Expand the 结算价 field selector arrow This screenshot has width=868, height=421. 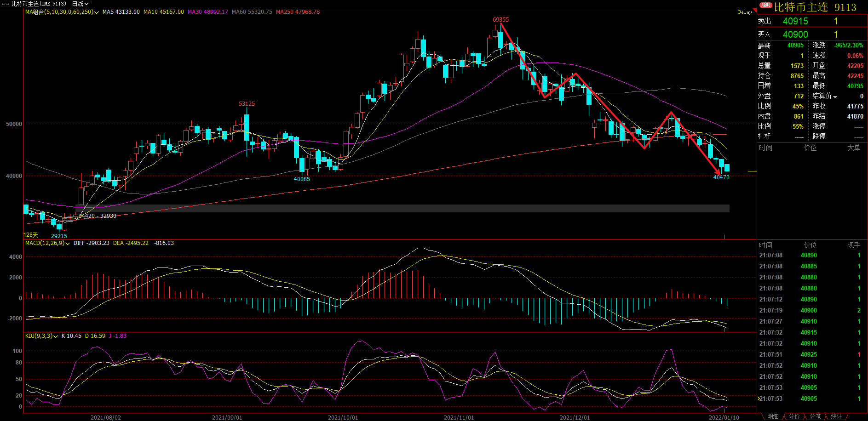point(835,97)
